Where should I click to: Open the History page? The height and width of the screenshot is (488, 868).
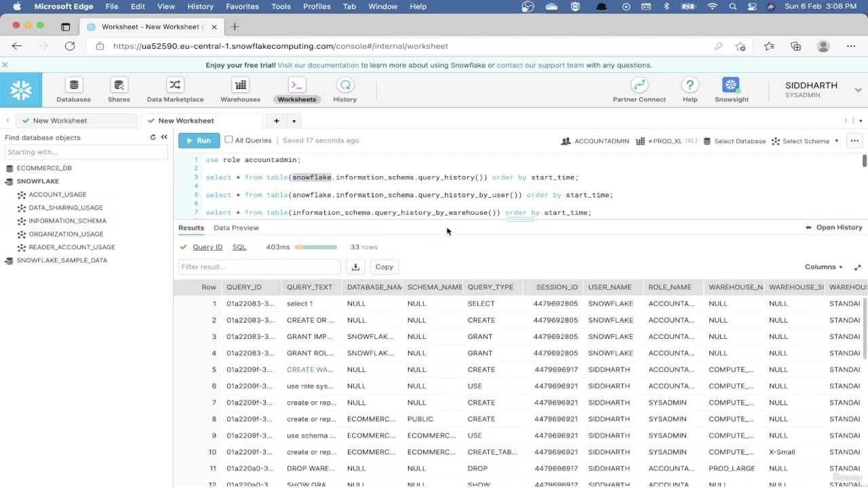click(x=344, y=90)
